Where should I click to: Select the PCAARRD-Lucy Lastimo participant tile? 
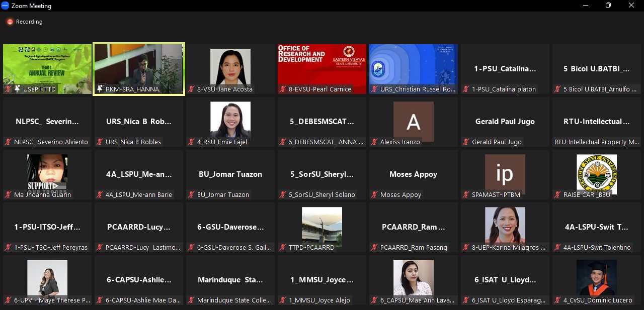tap(139, 227)
